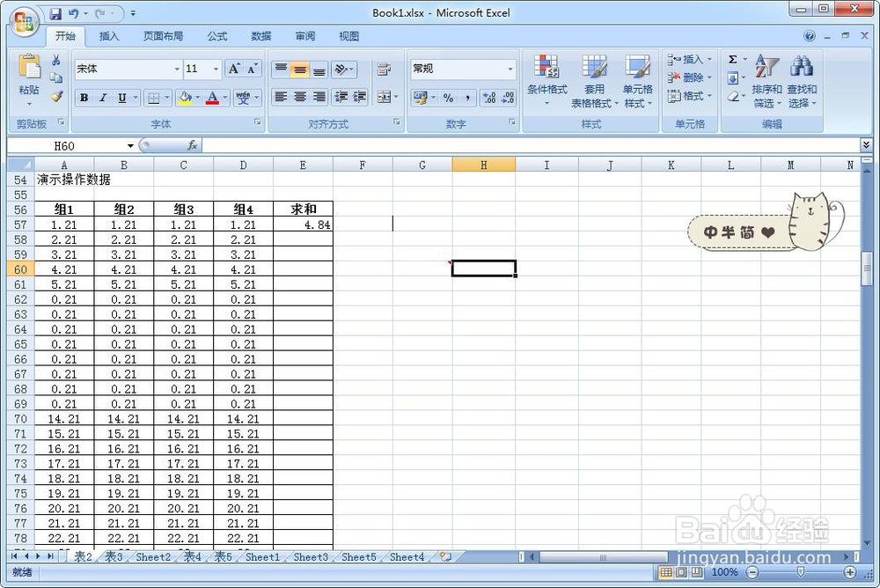880x588 pixels.
Task: Activate the Format Painter brush
Action: pos(55,97)
